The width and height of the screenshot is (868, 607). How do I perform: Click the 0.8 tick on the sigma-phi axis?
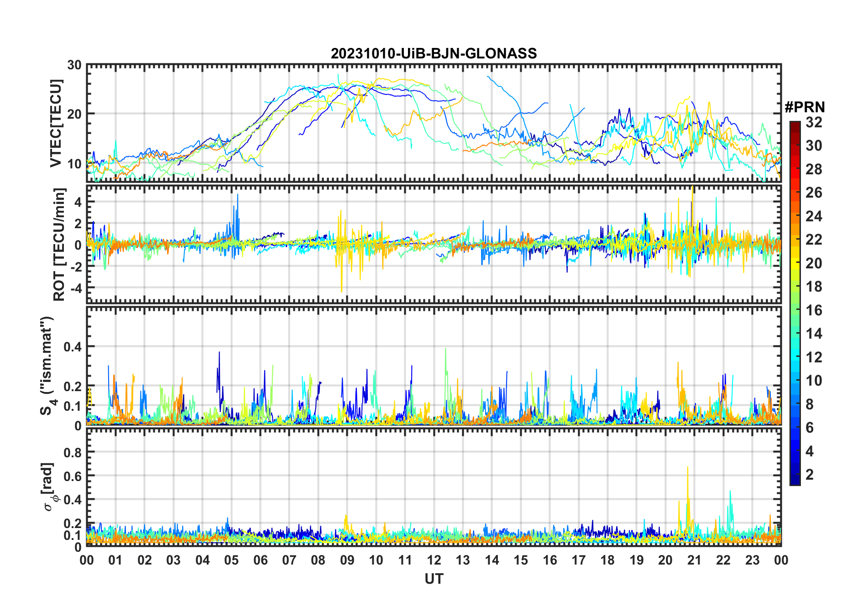[73, 452]
